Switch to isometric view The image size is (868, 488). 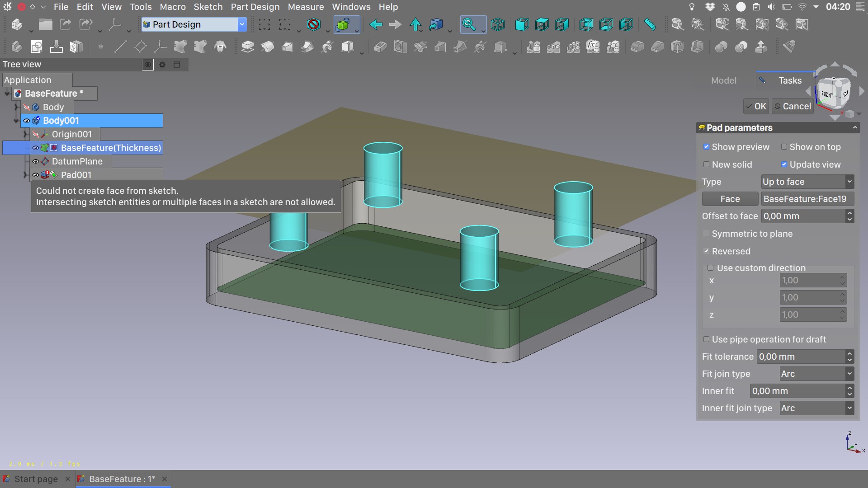pos(498,24)
